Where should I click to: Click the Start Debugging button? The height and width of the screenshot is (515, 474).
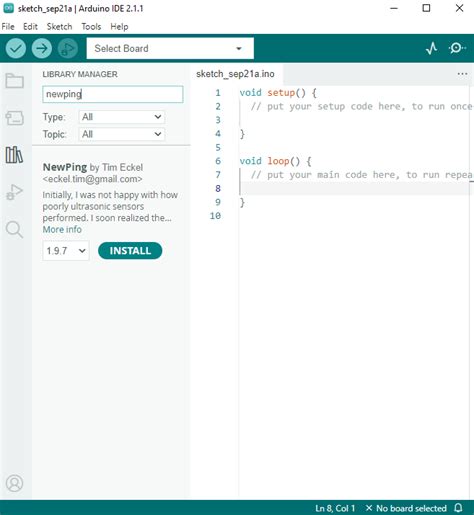[x=68, y=48]
